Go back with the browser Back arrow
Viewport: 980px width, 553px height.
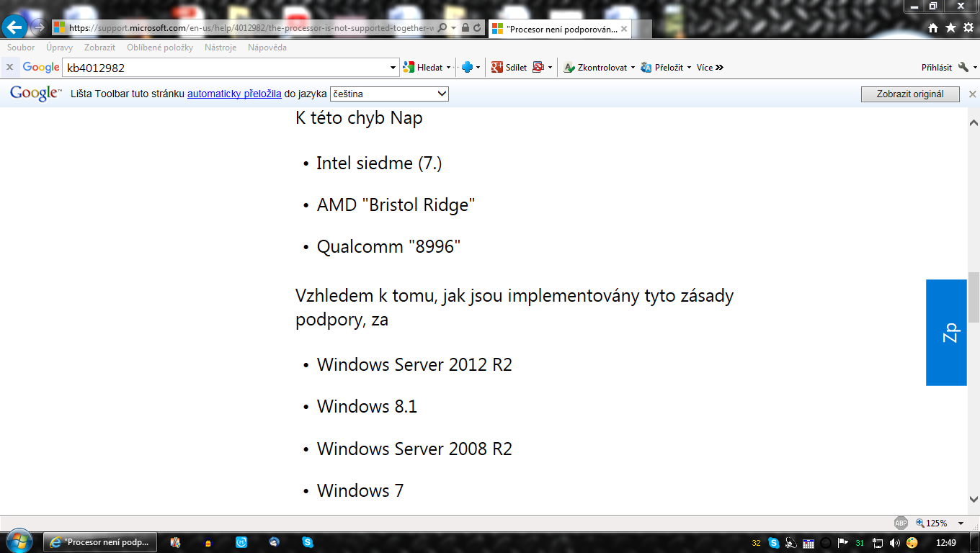15,27
